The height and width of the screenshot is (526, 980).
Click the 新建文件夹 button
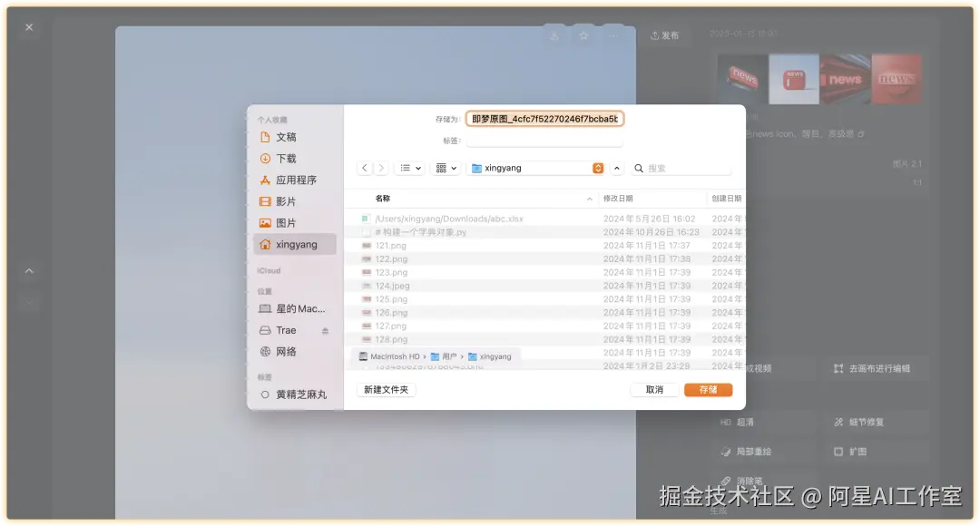(x=386, y=388)
